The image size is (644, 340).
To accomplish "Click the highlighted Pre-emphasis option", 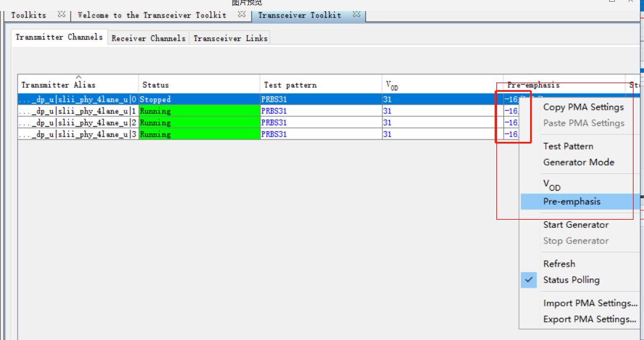I will 573,201.
